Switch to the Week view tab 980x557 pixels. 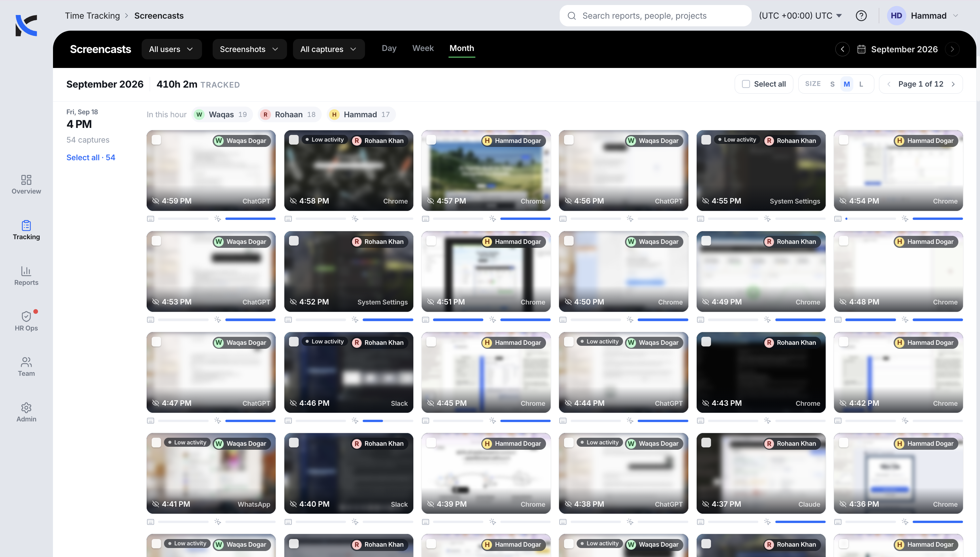tap(422, 48)
